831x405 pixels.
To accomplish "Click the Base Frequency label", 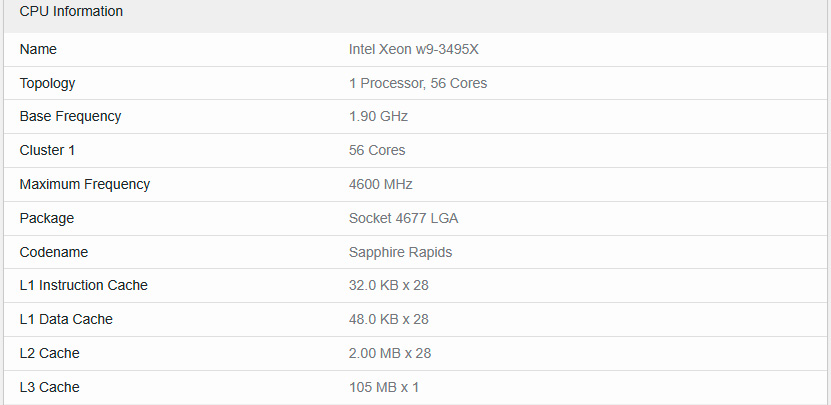I will 70,116.
